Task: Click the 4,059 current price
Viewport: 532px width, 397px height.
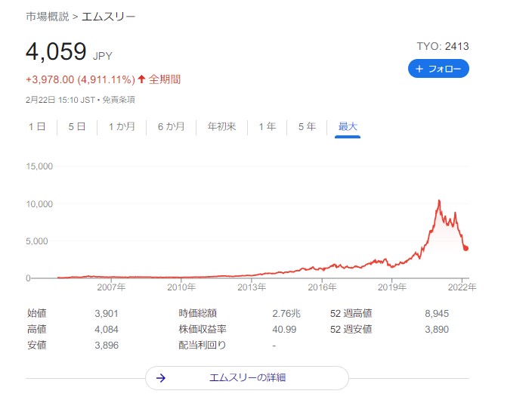Action: click(56, 51)
